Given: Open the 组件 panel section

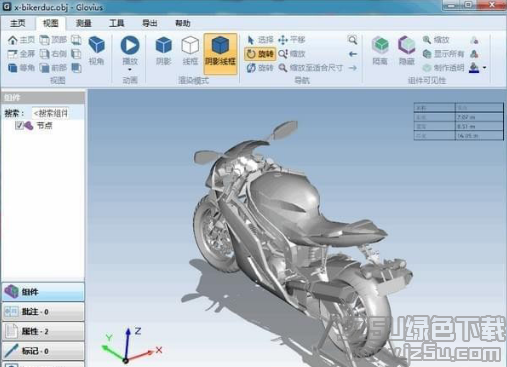Looking at the screenshot, I should click(43, 292).
